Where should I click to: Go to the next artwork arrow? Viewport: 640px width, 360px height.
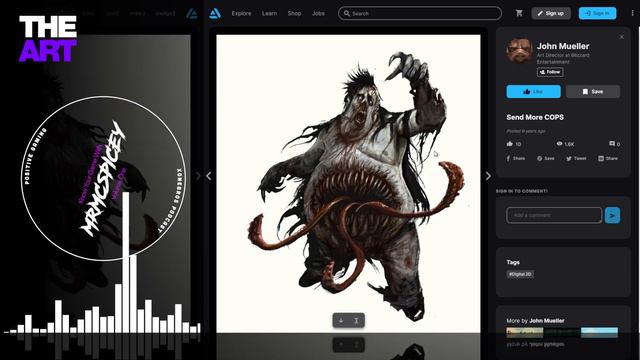click(488, 176)
